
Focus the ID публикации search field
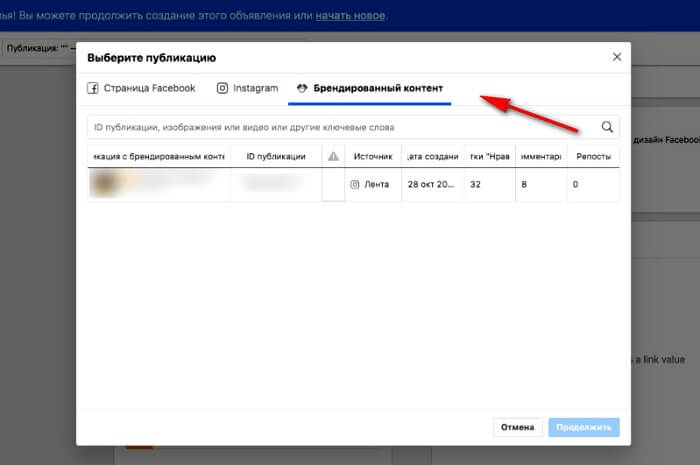click(340, 127)
